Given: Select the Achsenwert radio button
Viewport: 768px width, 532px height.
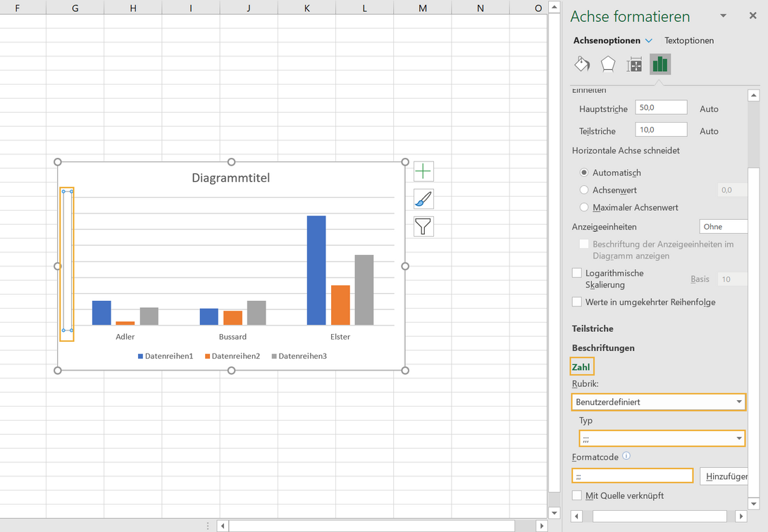Looking at the screenshot, I should point(584,190).
